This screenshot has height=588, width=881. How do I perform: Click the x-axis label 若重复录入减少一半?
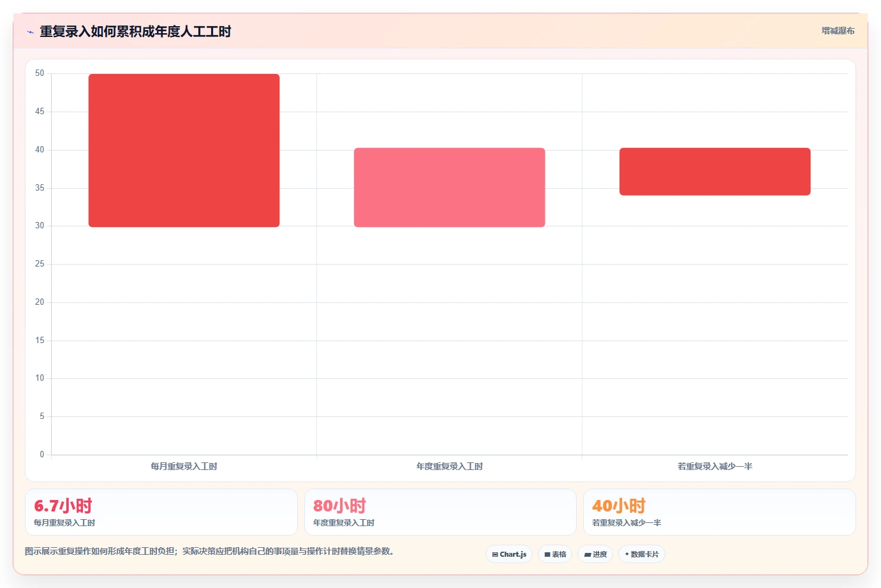tap(714, 466)
